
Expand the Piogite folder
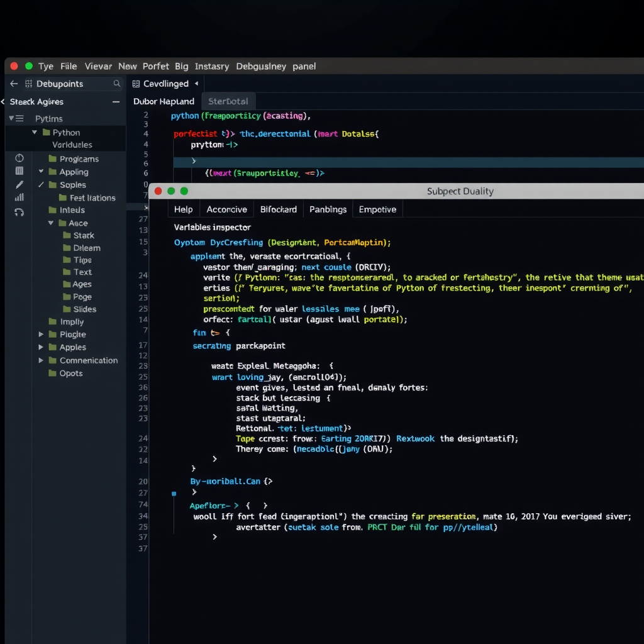(x=42, y=335)
